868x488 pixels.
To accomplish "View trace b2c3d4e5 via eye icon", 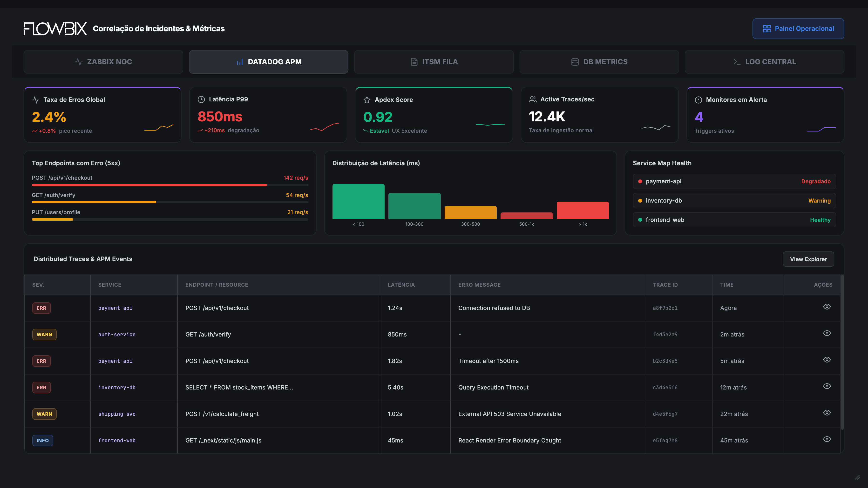I will click(827, 360).
